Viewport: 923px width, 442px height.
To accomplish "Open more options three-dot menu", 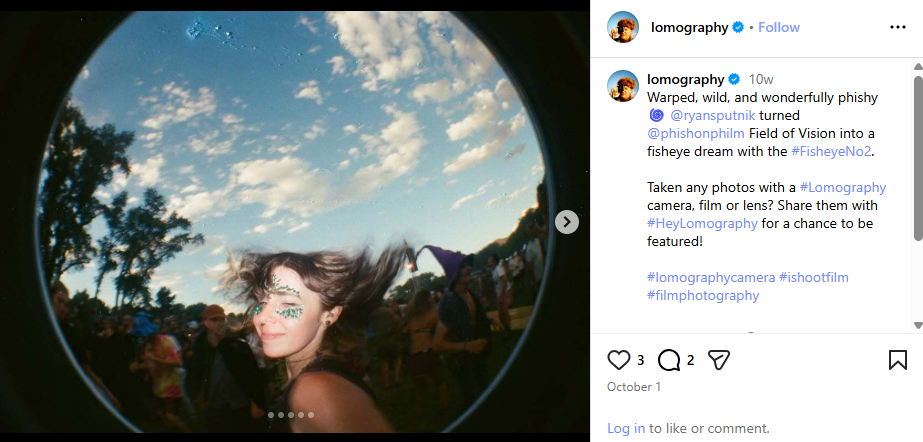I will point(897,27).
